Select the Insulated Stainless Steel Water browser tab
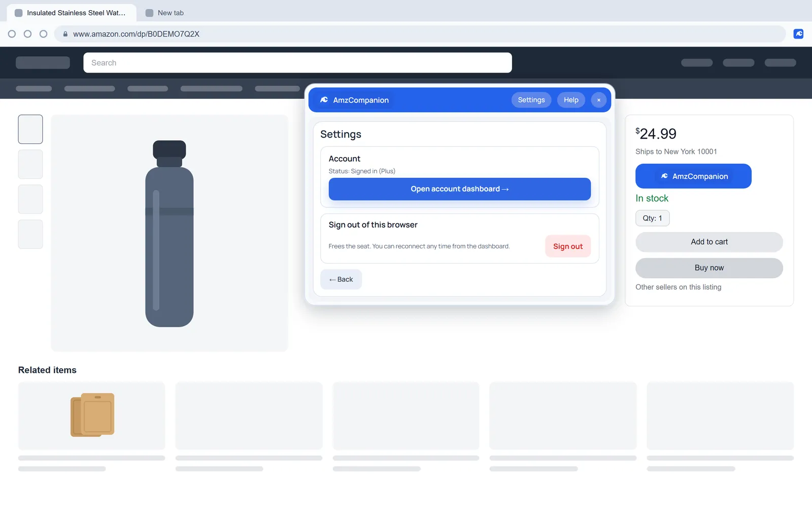812x508 pixels. pos(72,13)
